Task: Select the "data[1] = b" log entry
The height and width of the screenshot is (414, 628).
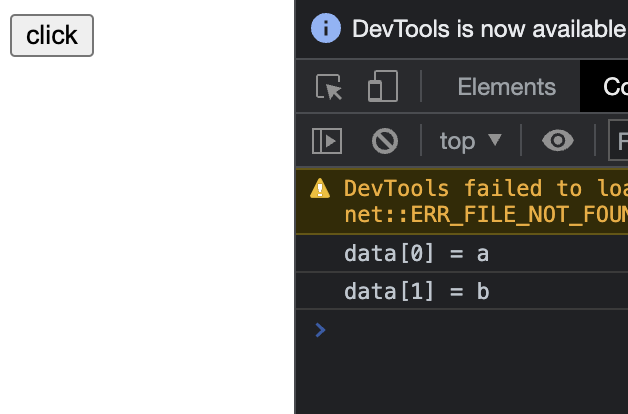Action: tap(416, 291)
